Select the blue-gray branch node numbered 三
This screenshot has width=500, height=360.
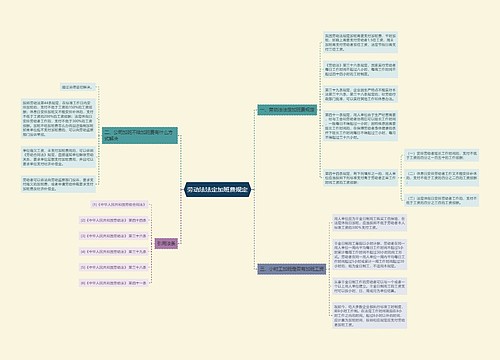click(292, 269)
